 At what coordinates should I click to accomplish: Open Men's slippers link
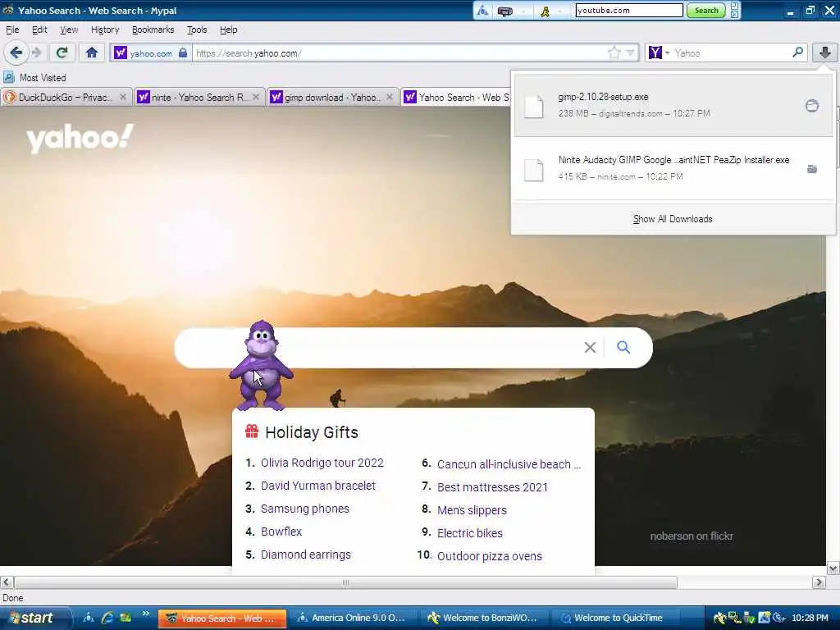472,510
